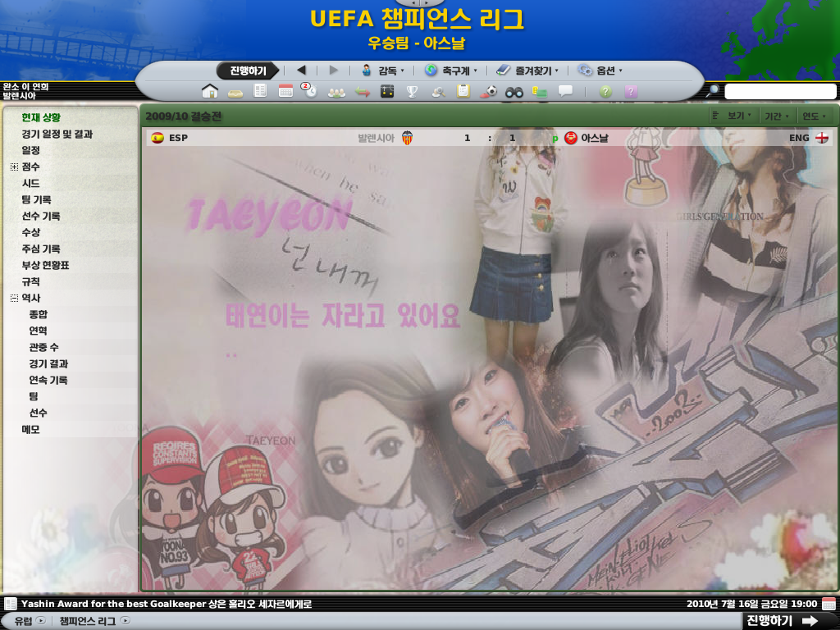Click the Arsenal club crest
Viewport: 840px width, 630px height.
pos(571,138)
